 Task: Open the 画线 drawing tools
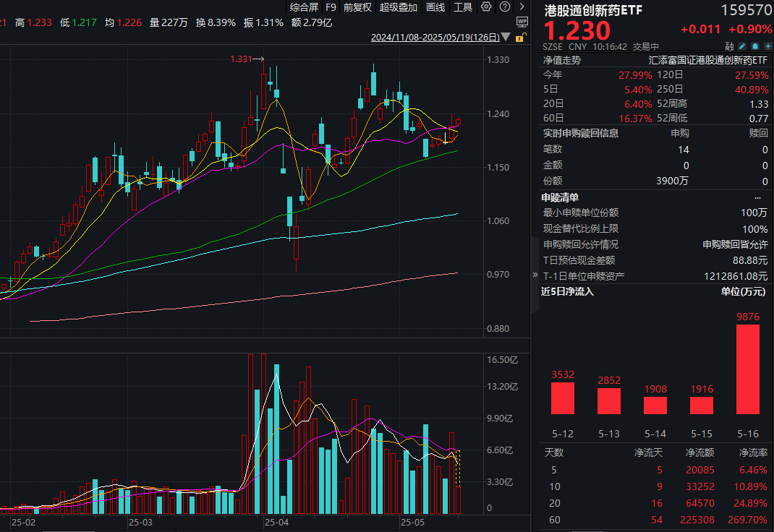[435, 7]
